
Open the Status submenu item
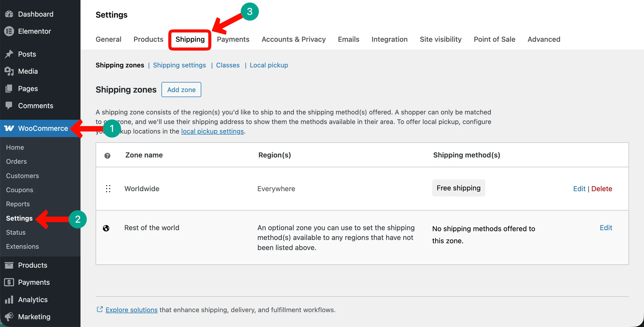[x=16, y=232]
